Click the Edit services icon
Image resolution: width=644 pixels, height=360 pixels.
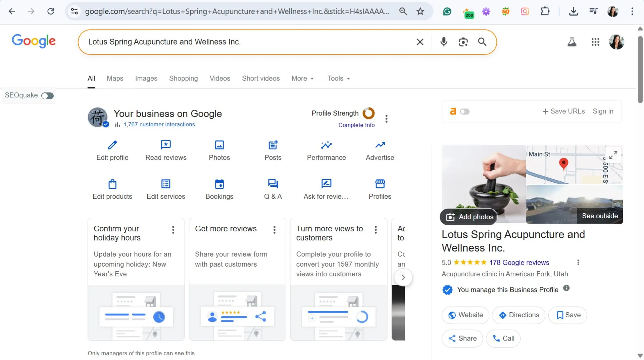(x=166, y=184)
